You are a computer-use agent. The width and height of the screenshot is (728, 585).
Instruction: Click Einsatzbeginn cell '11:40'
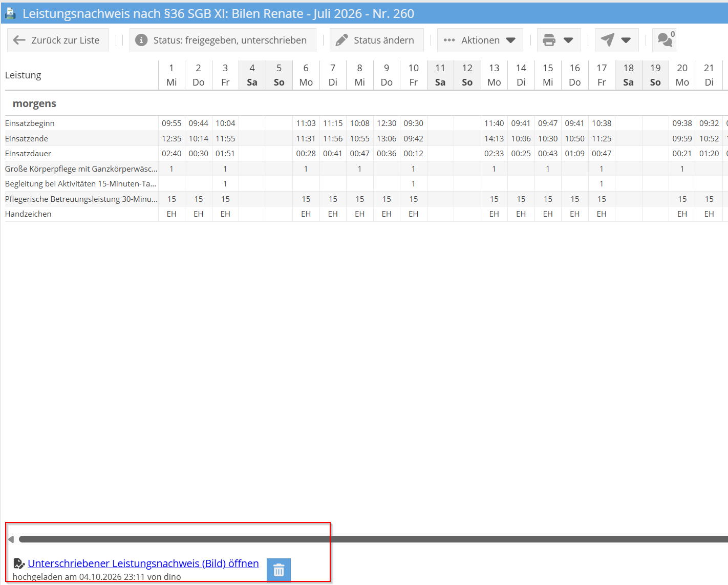(494, 123)
